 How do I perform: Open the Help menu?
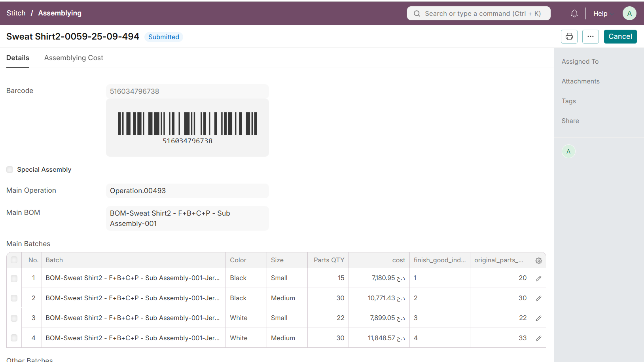pyautogui.click(x=600, y=13)
